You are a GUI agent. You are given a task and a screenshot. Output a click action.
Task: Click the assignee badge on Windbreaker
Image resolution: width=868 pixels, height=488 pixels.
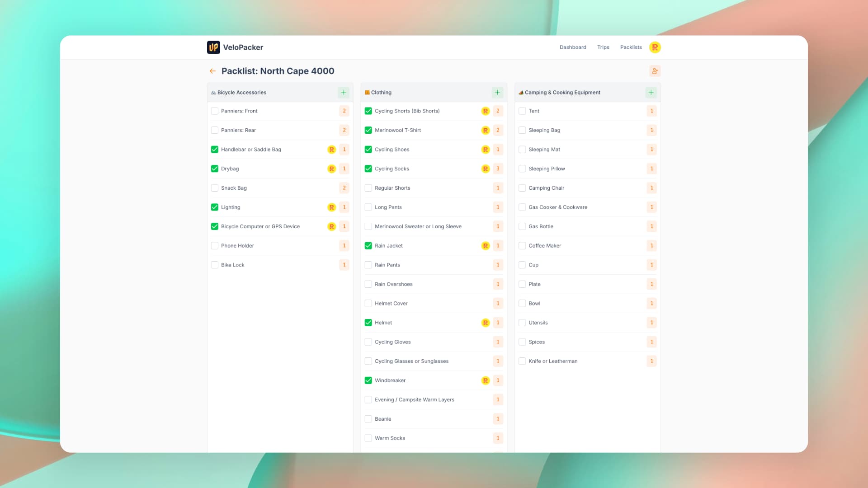(x=485, y=380)
